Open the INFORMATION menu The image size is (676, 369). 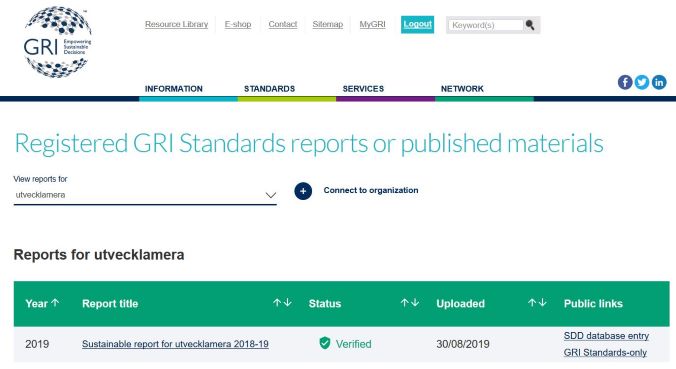click(174, 89)
